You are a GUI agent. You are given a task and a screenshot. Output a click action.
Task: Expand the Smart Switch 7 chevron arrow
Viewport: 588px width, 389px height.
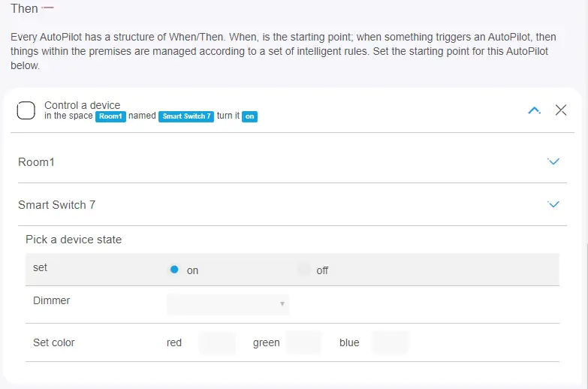point(553,204)
